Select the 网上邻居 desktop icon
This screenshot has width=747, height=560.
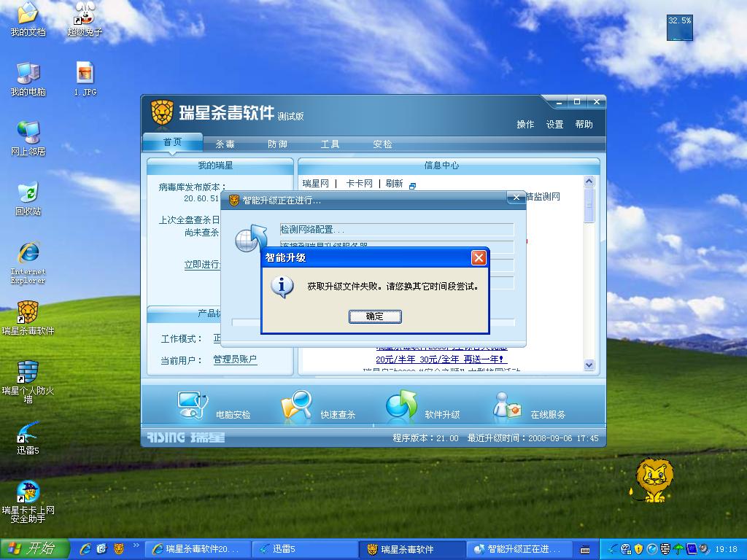coord(28,139)
